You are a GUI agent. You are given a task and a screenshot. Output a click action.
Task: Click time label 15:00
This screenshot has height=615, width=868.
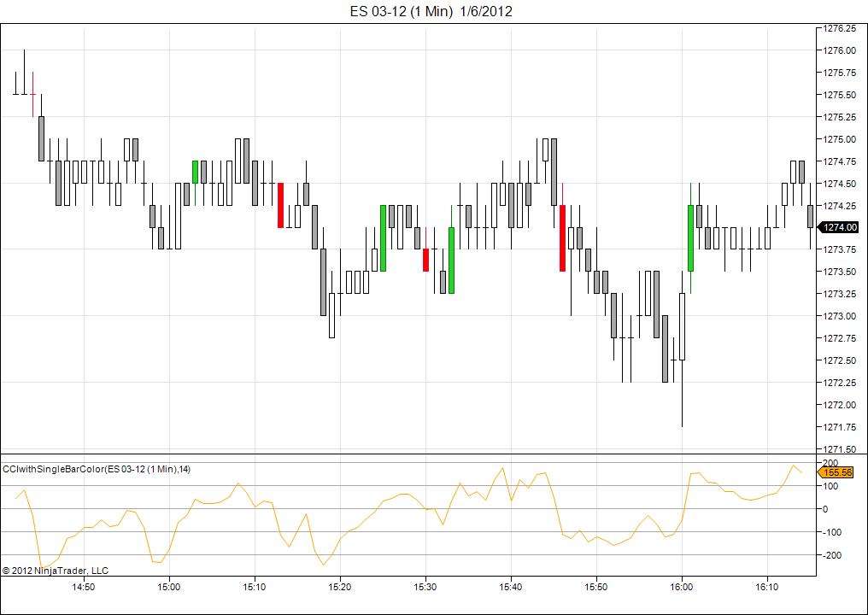169,586
